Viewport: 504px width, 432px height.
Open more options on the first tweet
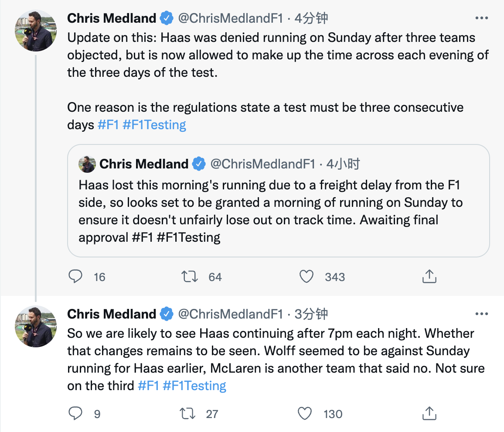point(481,18)
